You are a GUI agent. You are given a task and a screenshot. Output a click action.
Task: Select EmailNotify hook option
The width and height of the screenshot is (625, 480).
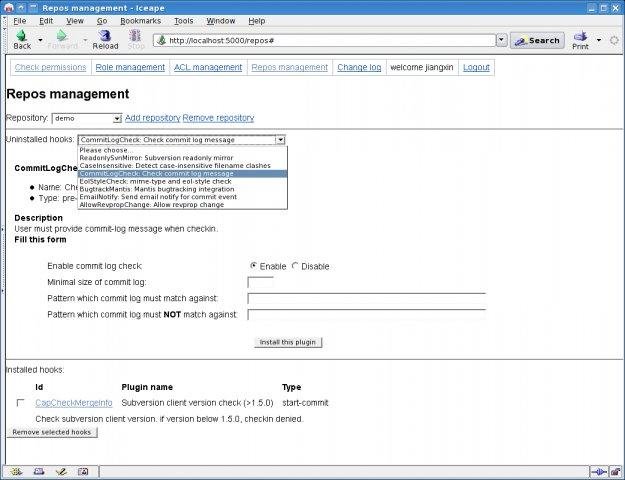click(x=183, y=197)
